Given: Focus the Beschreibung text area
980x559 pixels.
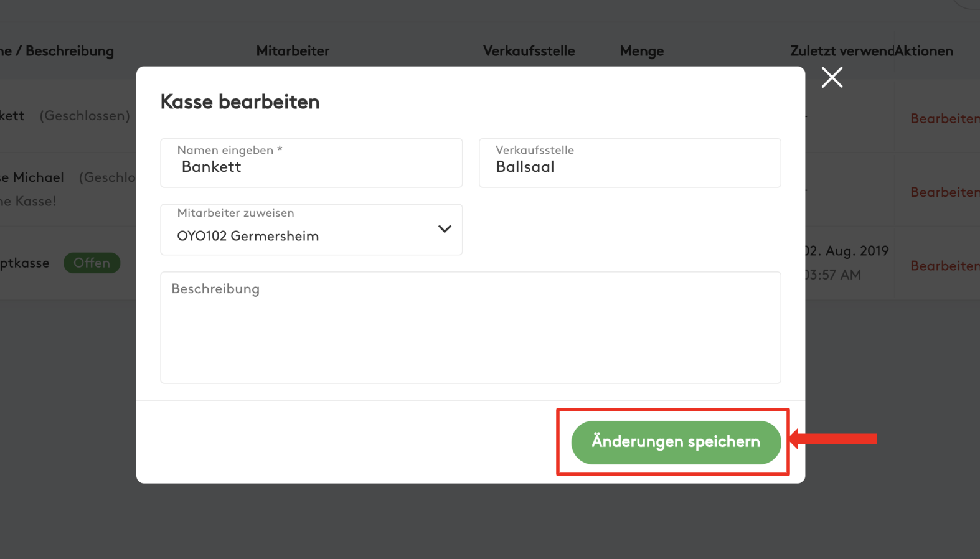Looking at the screenshot, I should 471,327.
